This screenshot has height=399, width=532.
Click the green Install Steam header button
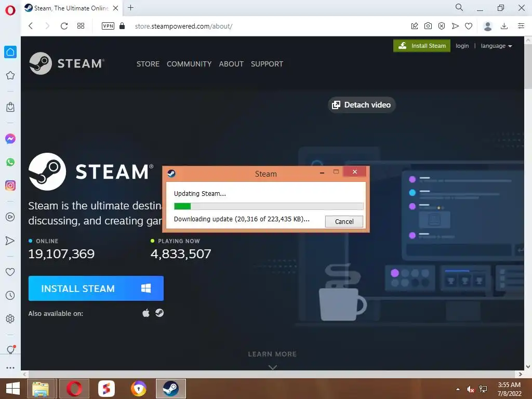[422, 46]
